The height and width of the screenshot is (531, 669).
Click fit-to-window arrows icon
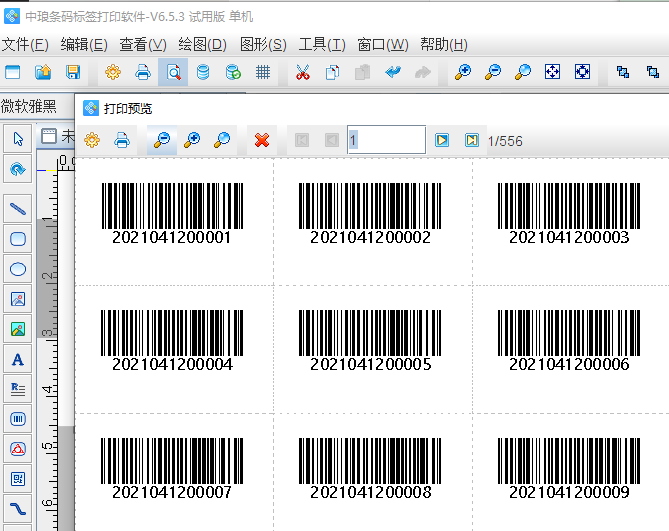coord(552,72)
